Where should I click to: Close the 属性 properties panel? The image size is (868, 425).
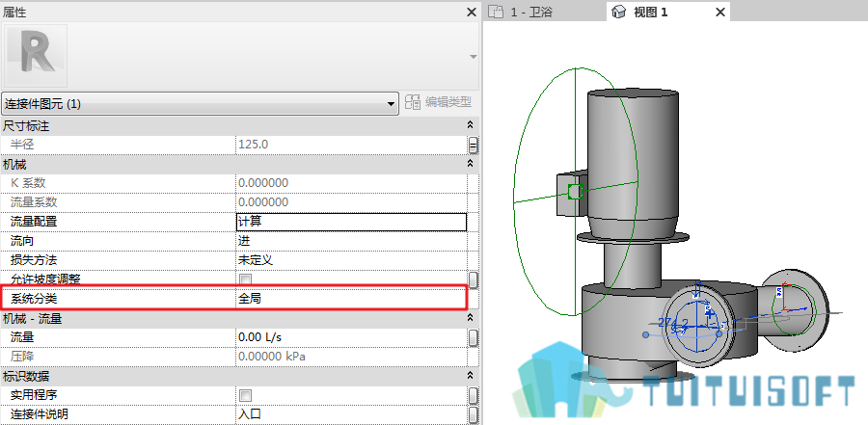(x=471, y=13)
